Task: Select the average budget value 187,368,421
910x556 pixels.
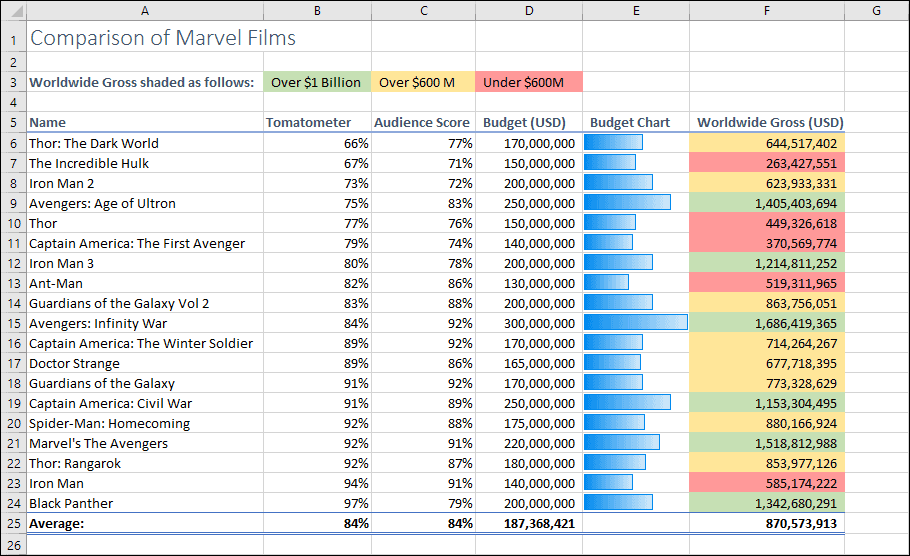Action: 529,523
